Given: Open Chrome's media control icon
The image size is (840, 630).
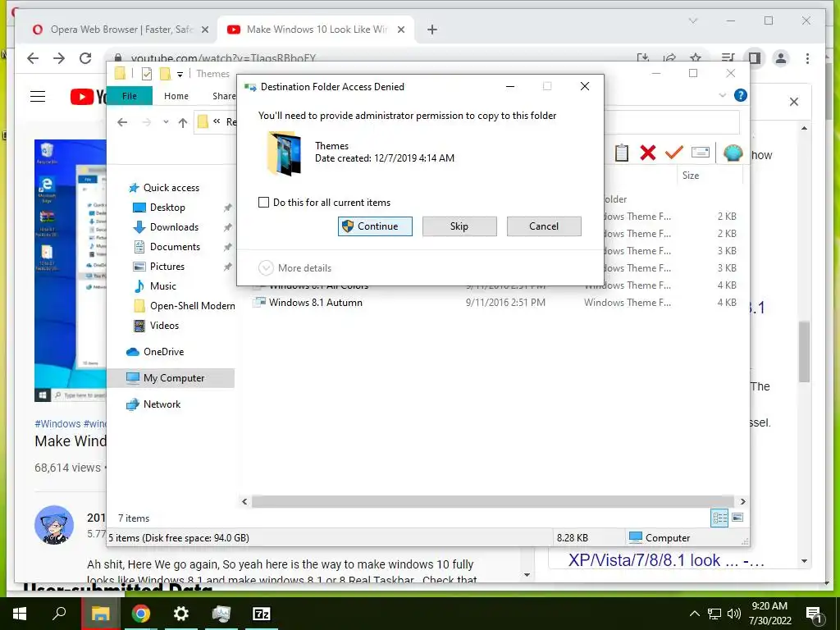Looking at the screenshot, I should (728, 58).
